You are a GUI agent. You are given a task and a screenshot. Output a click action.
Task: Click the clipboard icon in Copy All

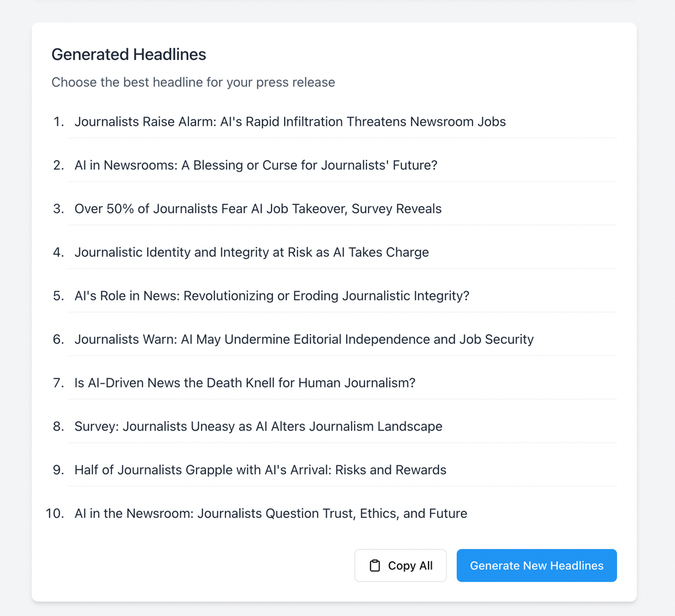[x=375, y=565]
